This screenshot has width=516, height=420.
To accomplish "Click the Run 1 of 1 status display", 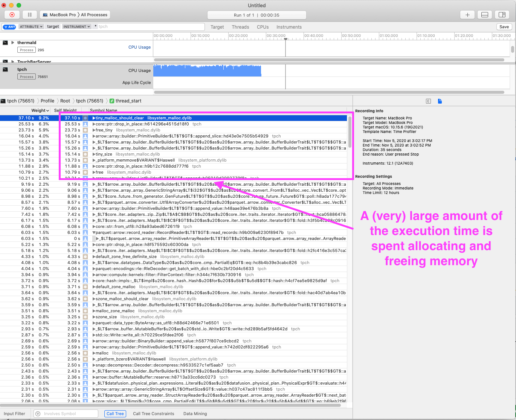I will point(256,15).
